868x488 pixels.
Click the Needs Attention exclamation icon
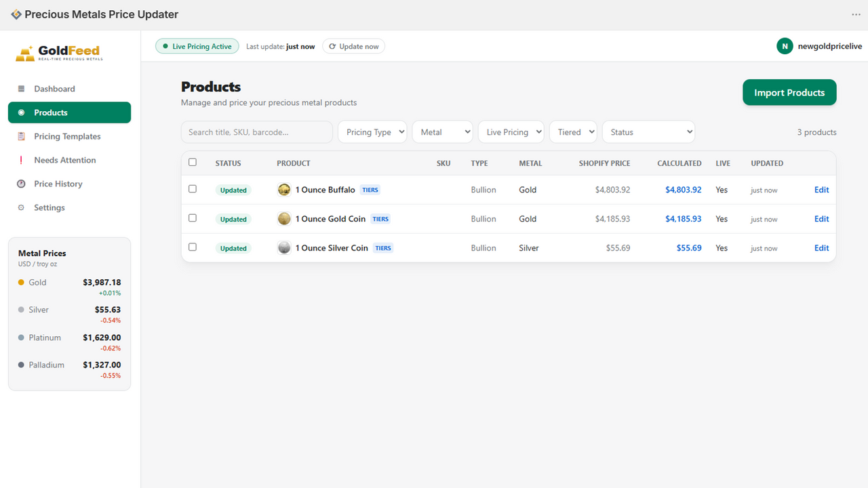tap(21, 160)
